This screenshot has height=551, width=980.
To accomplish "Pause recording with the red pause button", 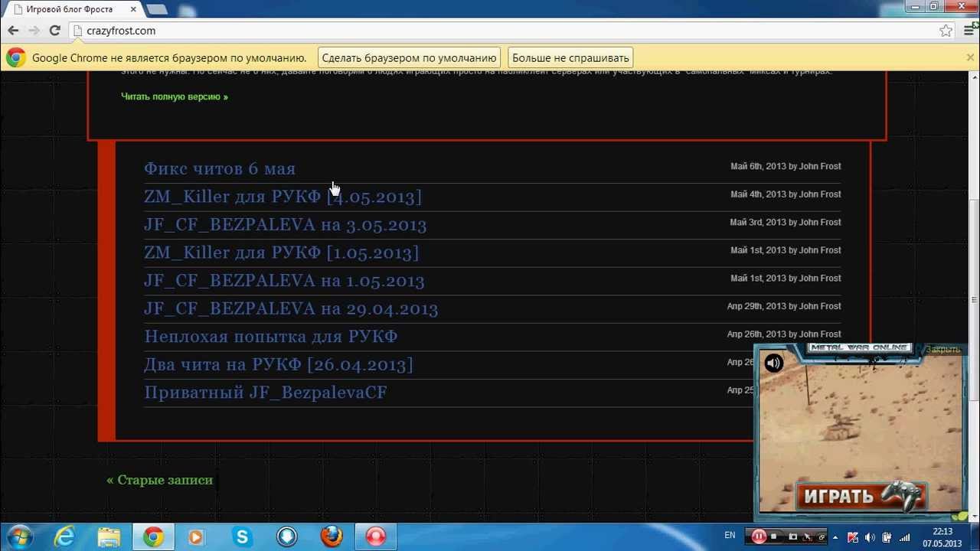I will tap(758, 536).
